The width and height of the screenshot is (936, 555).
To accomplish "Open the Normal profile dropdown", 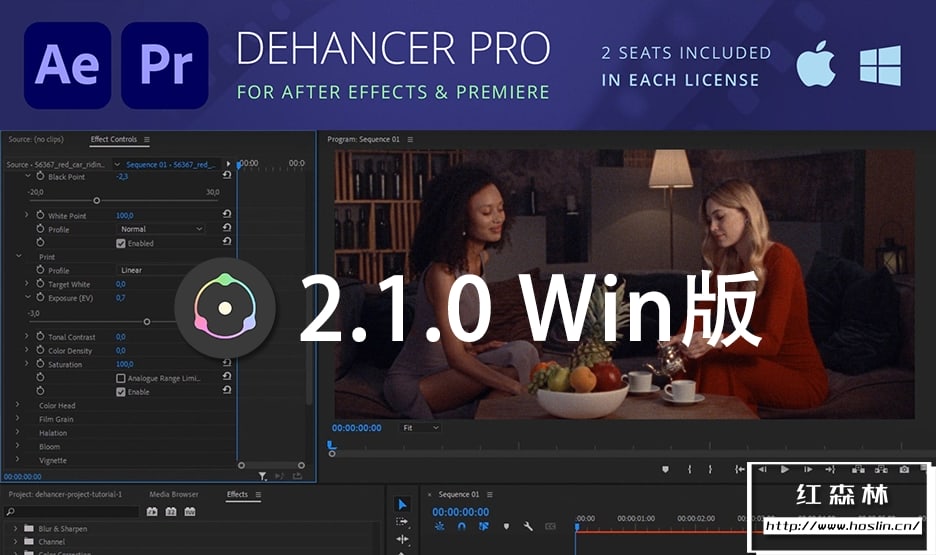I will click(161, 229).
